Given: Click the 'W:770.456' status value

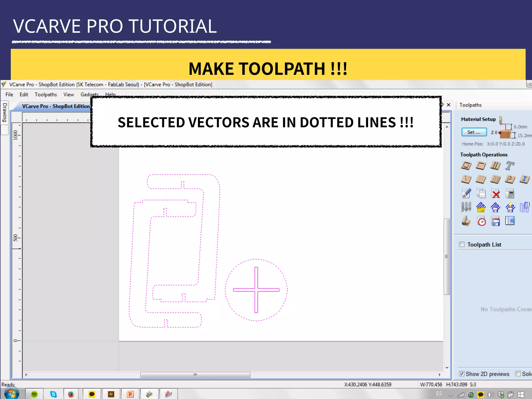Looking at the screenshot, I should [x=431, y=384].
